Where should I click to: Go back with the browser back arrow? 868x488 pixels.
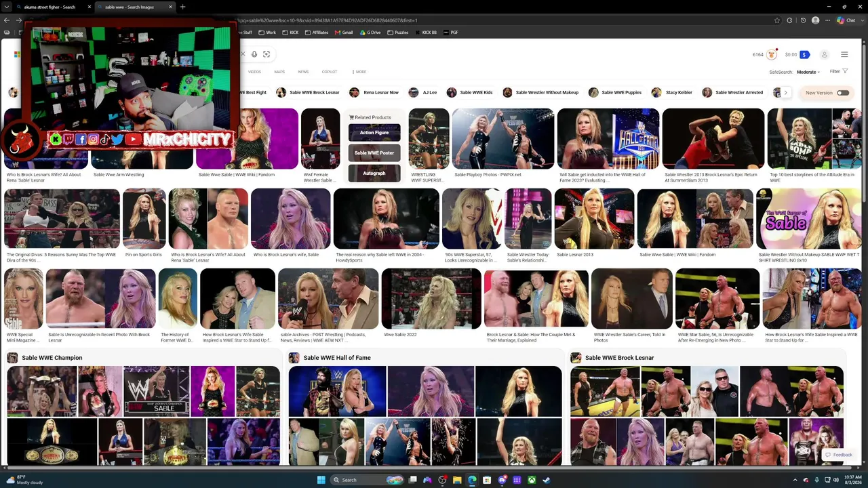pos(7,20)
